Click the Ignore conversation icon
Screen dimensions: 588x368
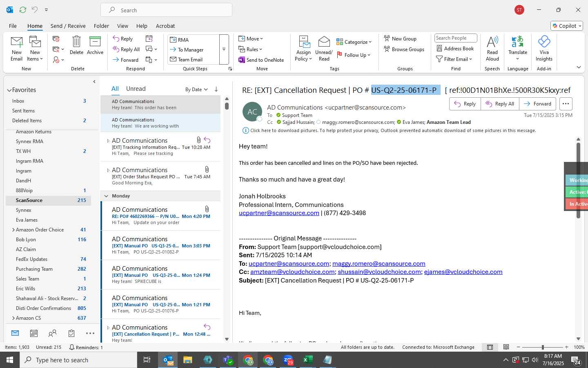[56, 39]
